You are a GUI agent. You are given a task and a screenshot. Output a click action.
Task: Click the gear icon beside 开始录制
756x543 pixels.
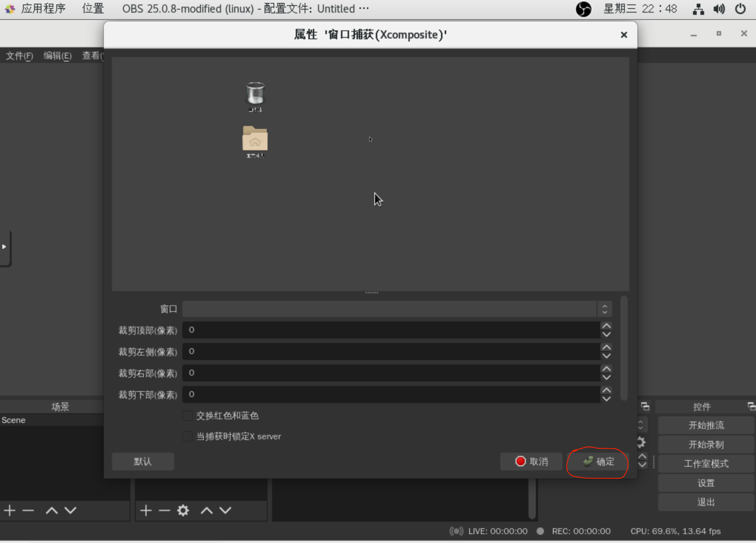pyautogui.click(x=641, y=442)
